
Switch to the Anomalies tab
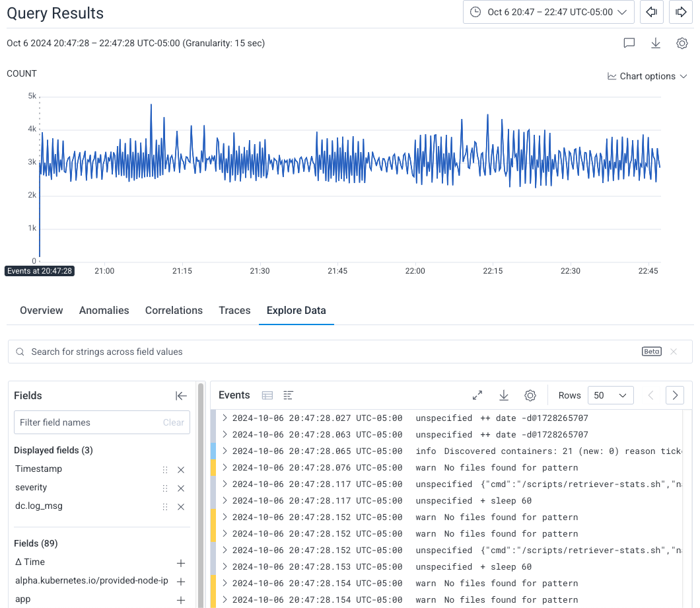coord(104,310)
